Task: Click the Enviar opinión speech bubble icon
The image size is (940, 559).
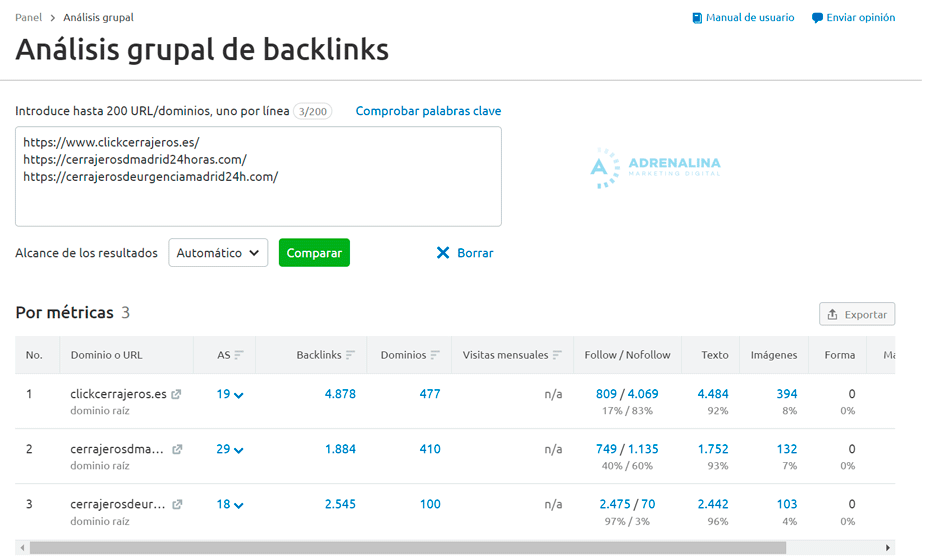Action: [x=817, y=18]
